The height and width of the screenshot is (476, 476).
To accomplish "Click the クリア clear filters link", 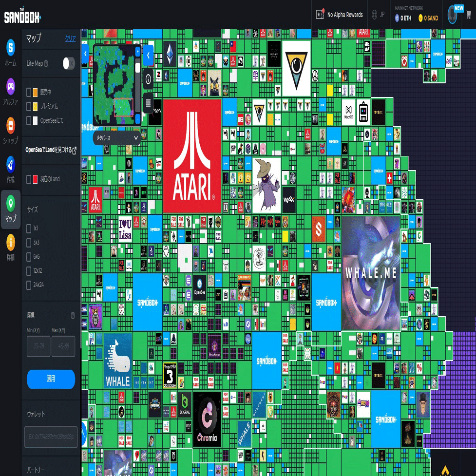I will pyautogui.click(x=70, y=38).
